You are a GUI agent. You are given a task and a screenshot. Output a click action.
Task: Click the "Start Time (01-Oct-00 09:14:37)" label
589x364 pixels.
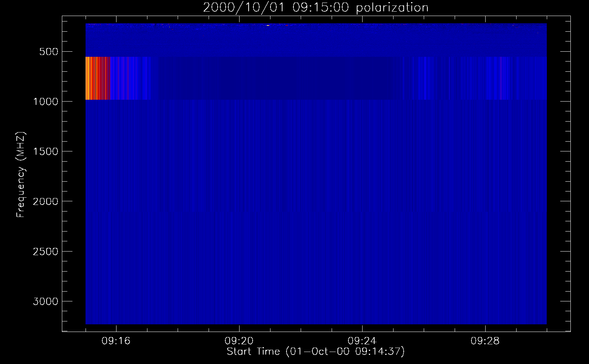pos(316,352)
